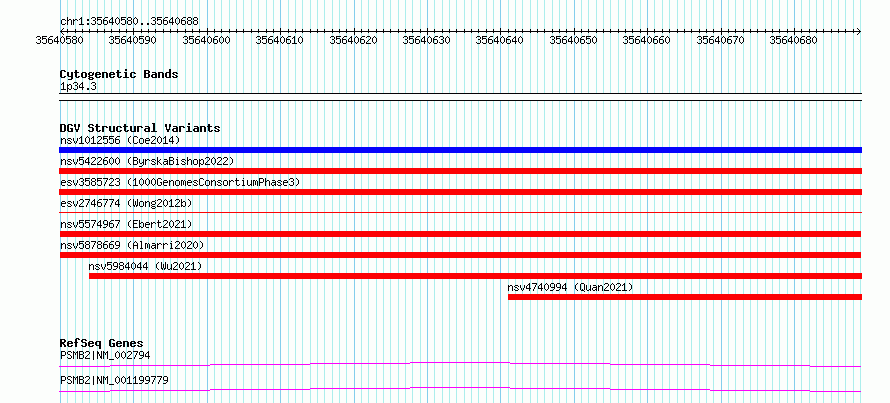The image size is (890, 403).
Task: Click the magenta PSMB2|NM_001199779 transcript line
Action: (x=460, y=389)
